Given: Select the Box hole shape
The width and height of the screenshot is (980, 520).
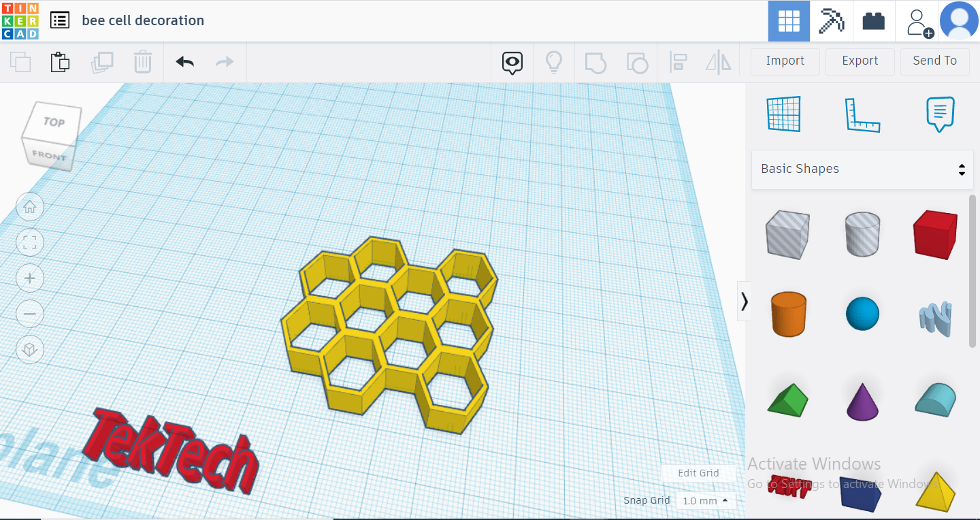Looking at the screenshot, I should tap(787, 233).
